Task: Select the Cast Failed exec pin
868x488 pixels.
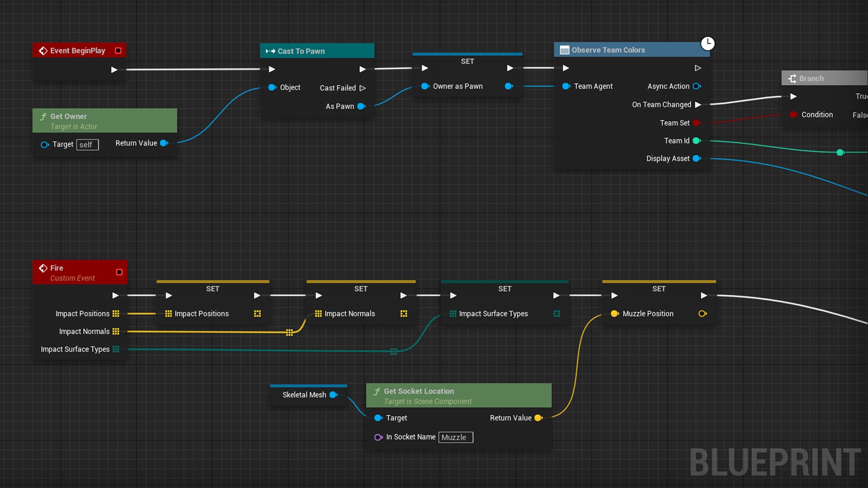Action: pos(363,88)
